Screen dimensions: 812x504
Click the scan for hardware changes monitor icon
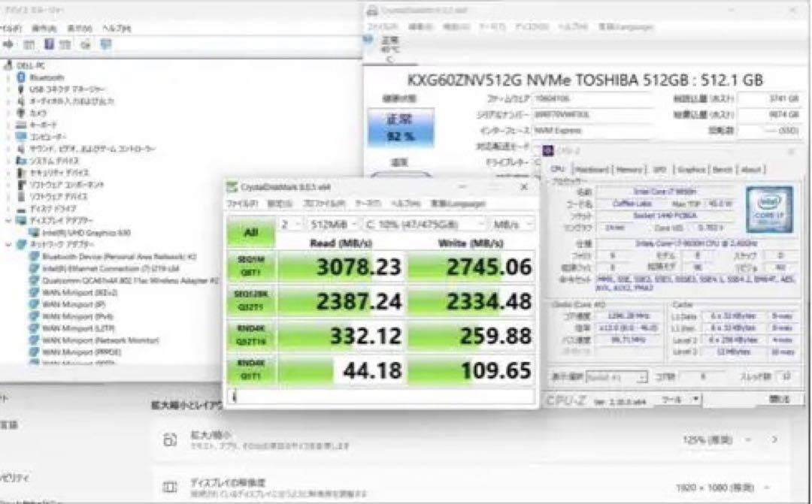point(106,45)
